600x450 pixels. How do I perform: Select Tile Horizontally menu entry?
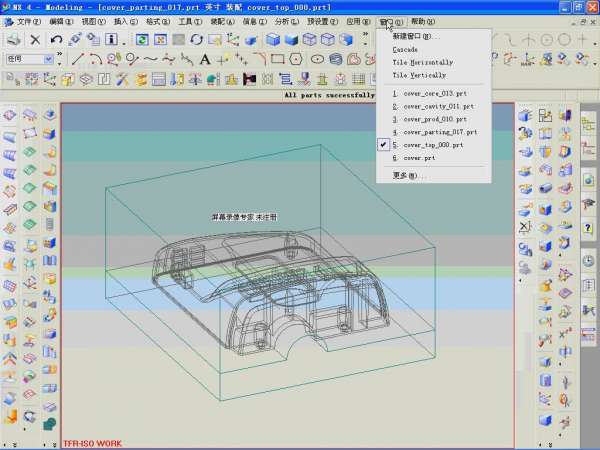(422, 62)
